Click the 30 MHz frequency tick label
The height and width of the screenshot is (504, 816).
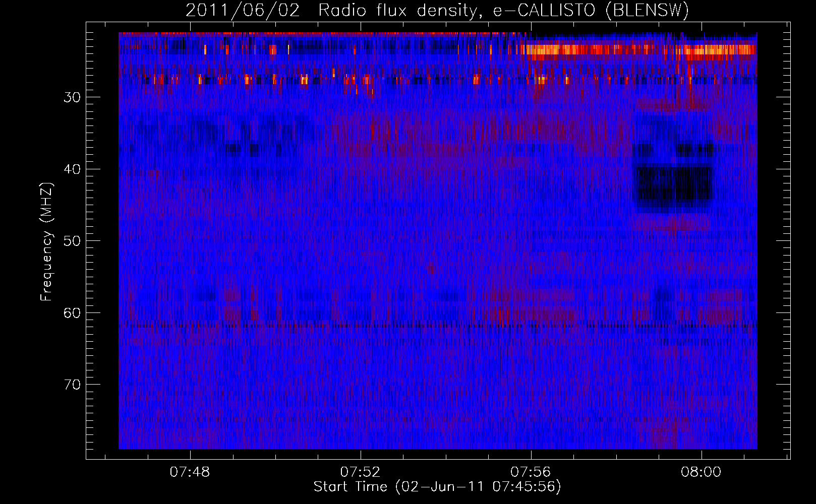click(72, 97)
